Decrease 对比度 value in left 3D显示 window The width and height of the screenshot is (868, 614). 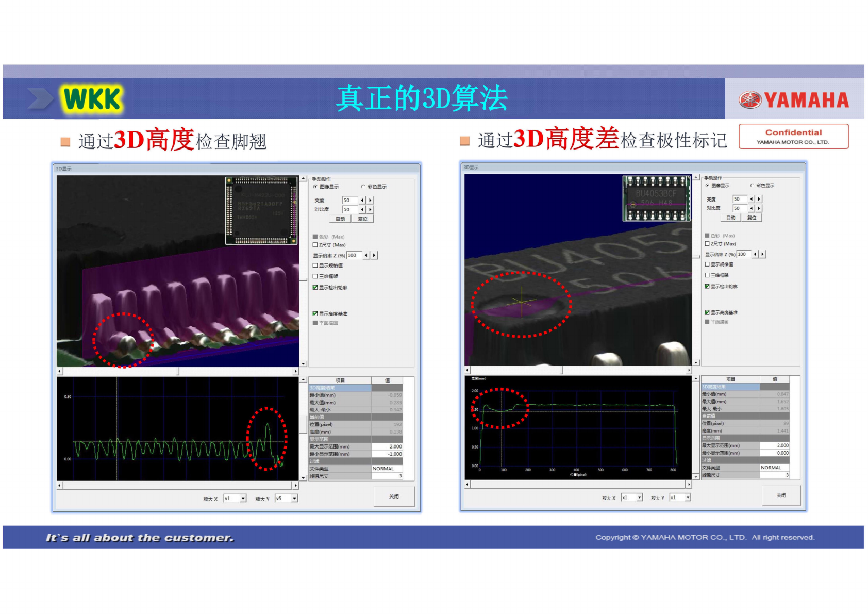coord(362,209)
